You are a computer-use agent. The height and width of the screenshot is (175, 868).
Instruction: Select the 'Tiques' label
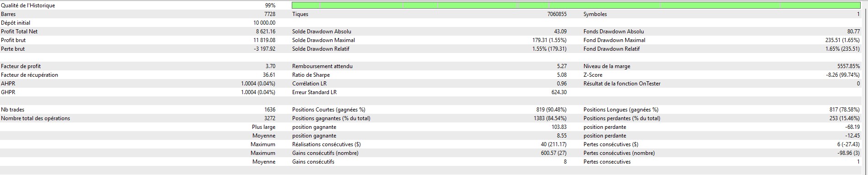click(300, 14)
